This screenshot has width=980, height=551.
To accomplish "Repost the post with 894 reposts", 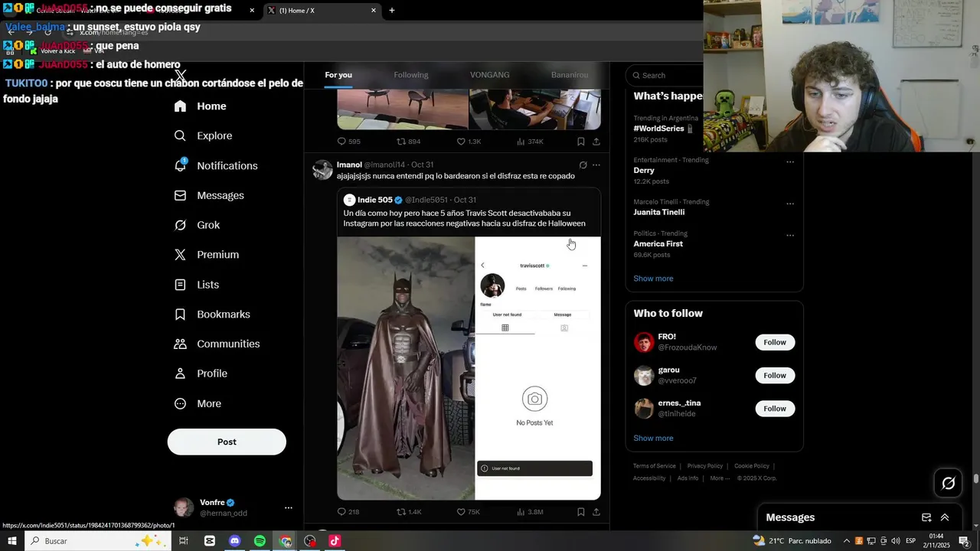I will point(408,142).
